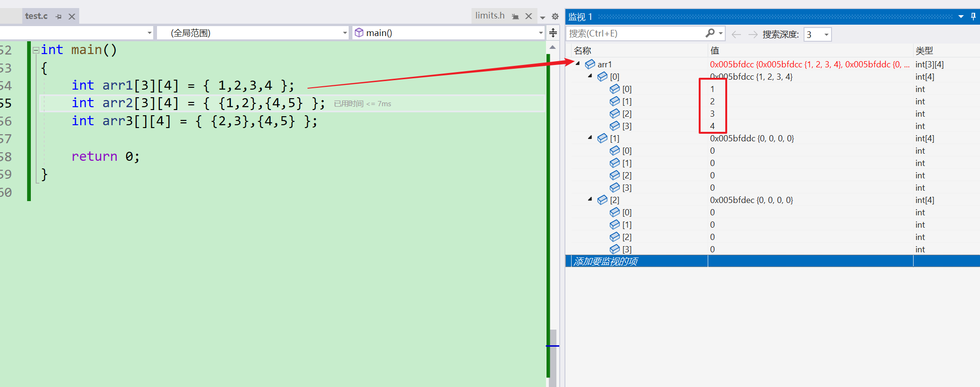Collapse the arr1 watch node
The width and height of the screenshot is (980, 387).
coord(578,64)
